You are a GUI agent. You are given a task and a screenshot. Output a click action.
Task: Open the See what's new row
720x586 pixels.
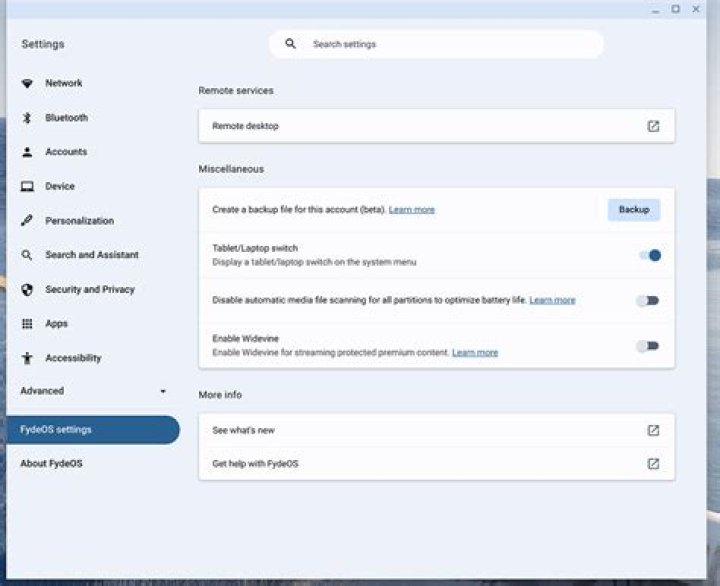point(437,430)
